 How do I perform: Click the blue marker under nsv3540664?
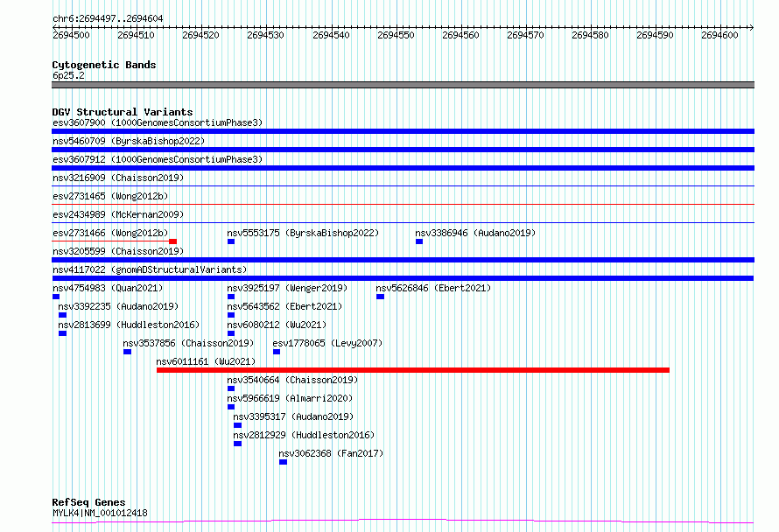pos(231,388)
